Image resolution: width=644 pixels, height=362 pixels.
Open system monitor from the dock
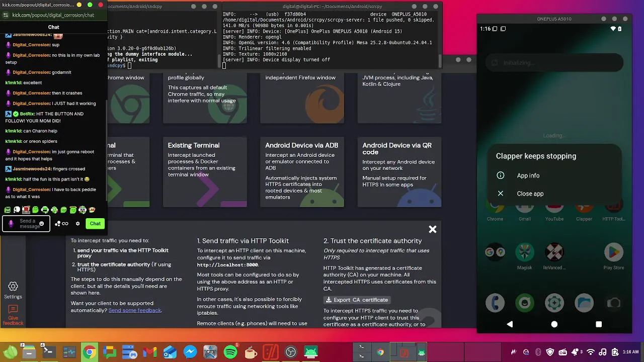[69, 352]
